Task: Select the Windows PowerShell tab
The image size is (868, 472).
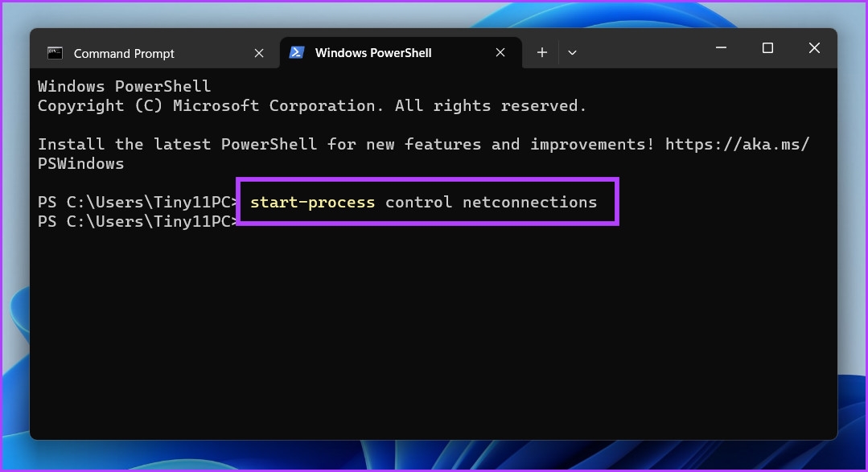Action: coord(401,53)
